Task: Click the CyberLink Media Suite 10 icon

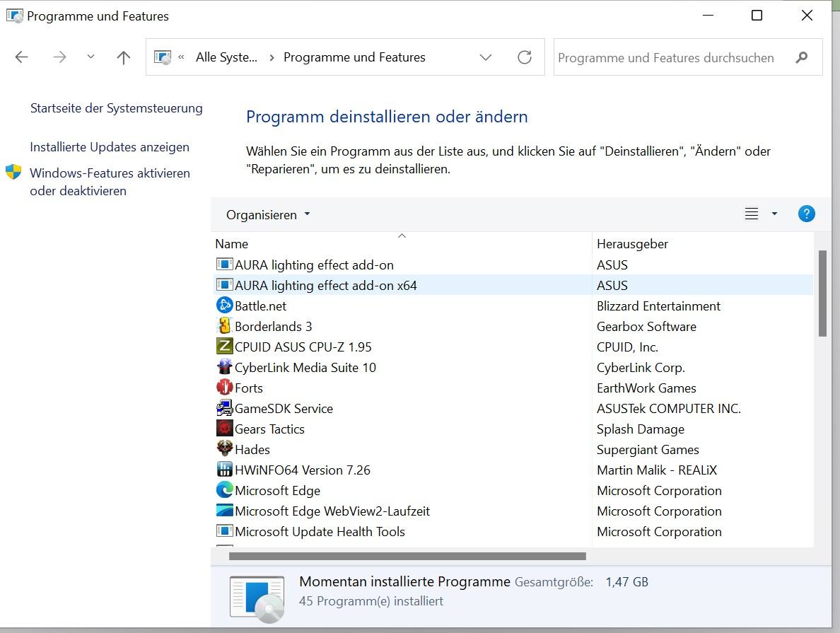Action: (x=224, y=366)
